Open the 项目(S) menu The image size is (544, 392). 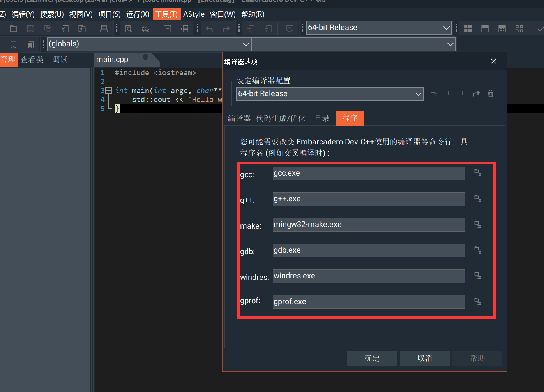coord(110,14)
